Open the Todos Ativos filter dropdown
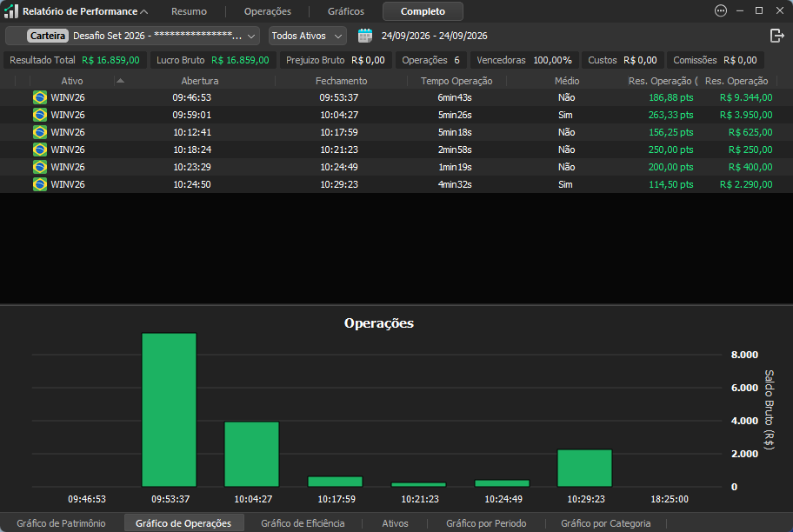 [x=308, y=36]
